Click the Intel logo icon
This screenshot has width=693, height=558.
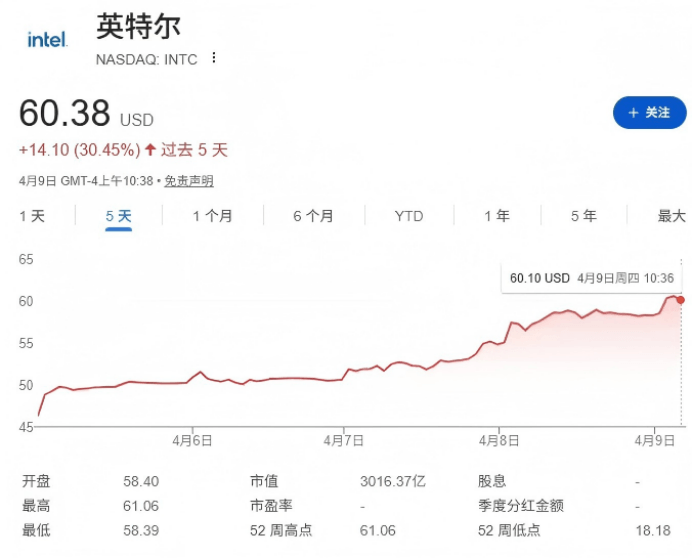pyautogui.click(x=47, y=40)
